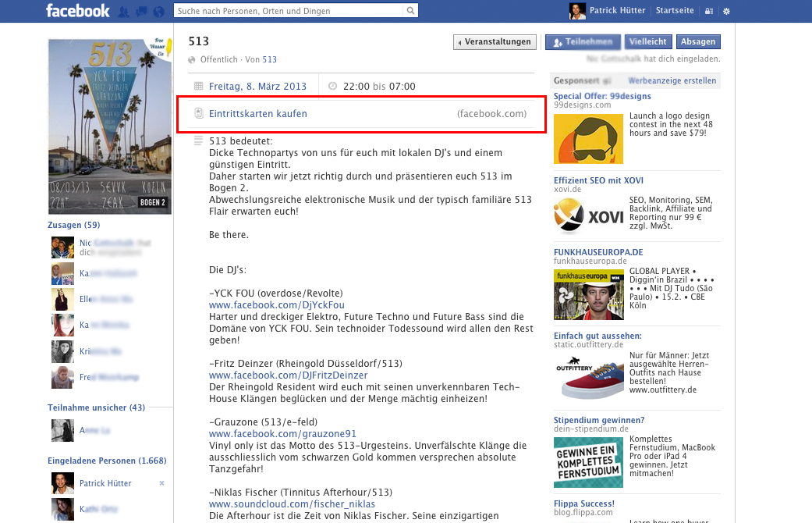Screen dimensions: 812x523
Task: Remove Patrick Hütter from Eingeladene Personen
Action: [161, 483]
